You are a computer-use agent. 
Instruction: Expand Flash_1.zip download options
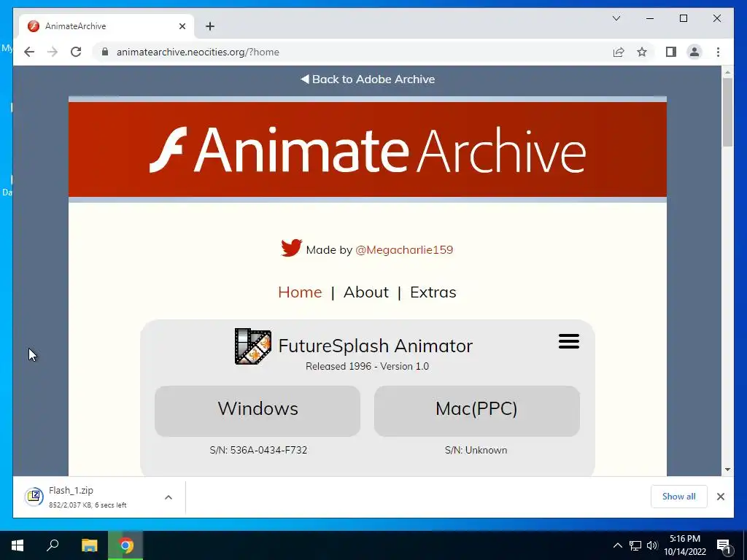pos(169,497)
